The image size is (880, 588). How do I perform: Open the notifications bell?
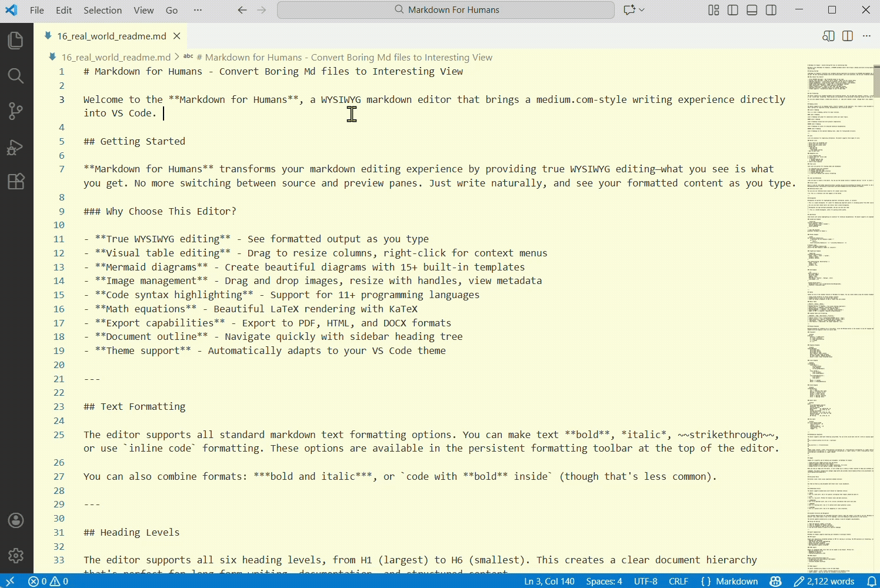click(x=872, y=581)
